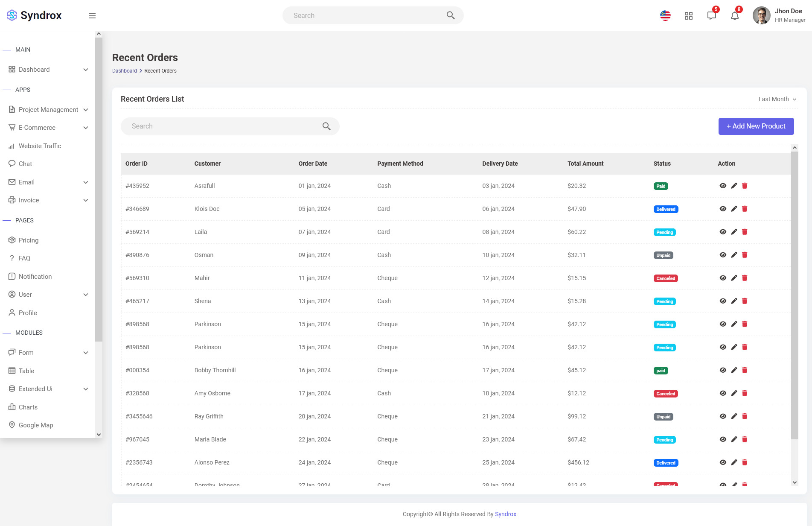Click the Canceled badge for Mahir
The width and height of the screenshot is (812, 526).
(666, 278)
